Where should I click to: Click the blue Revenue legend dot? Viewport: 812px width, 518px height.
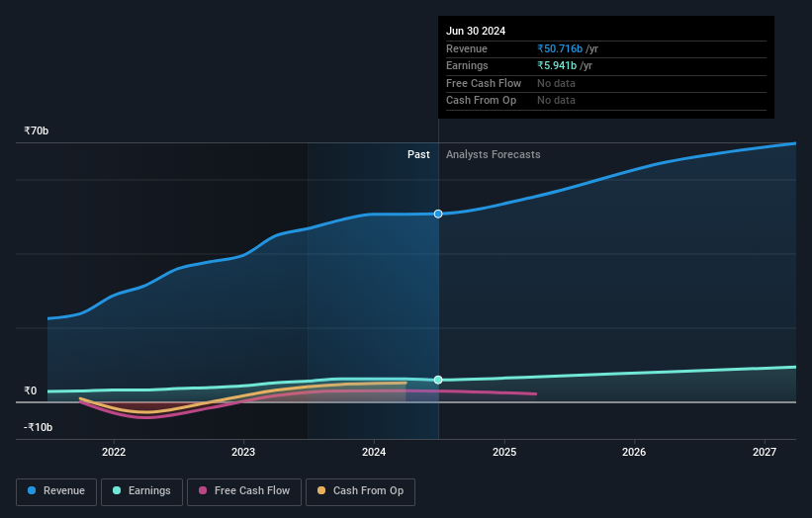(x=32, y=490)
